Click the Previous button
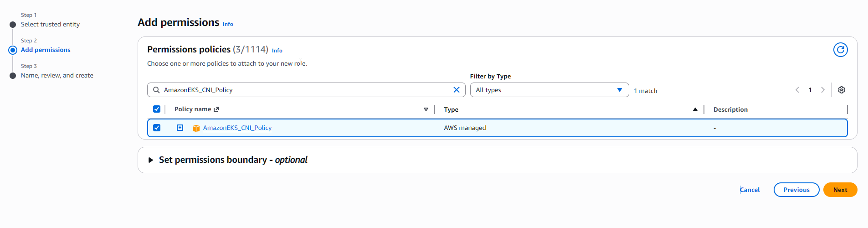 pos(796,190)
